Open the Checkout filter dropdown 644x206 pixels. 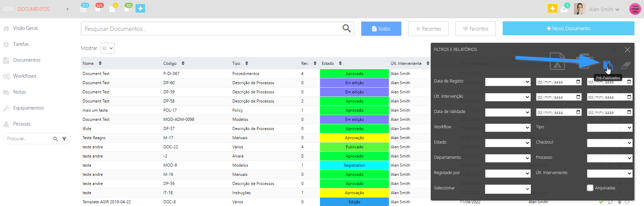(610, 143)
